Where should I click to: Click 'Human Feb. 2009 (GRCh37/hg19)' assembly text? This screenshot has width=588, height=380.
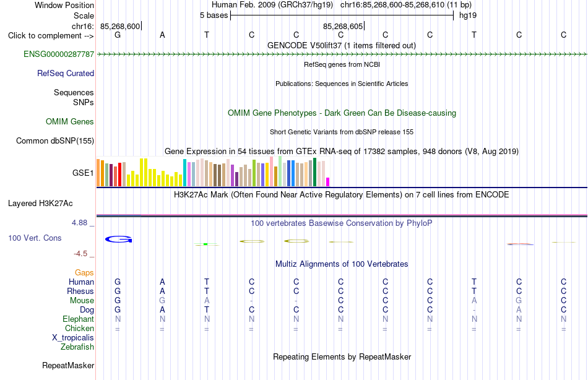click(x=272, y=5)
